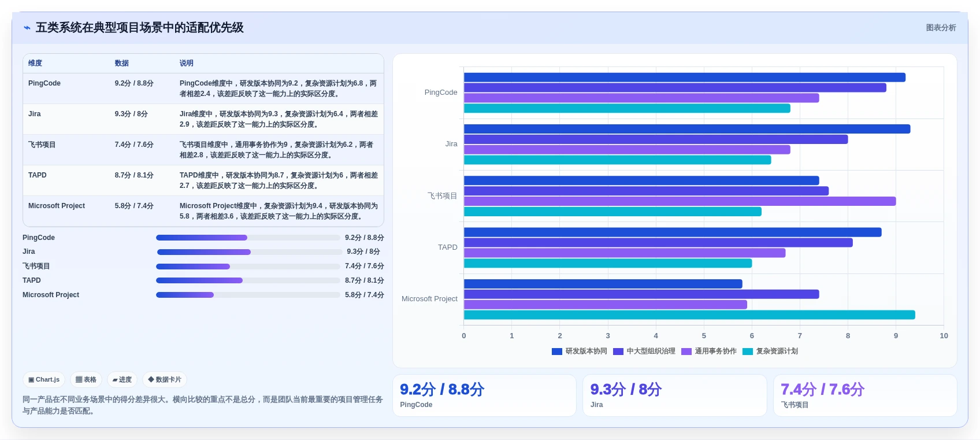980x440 pixels.
Task: Click the Microsoft Project progress bar
Action: tap(248, 295)
